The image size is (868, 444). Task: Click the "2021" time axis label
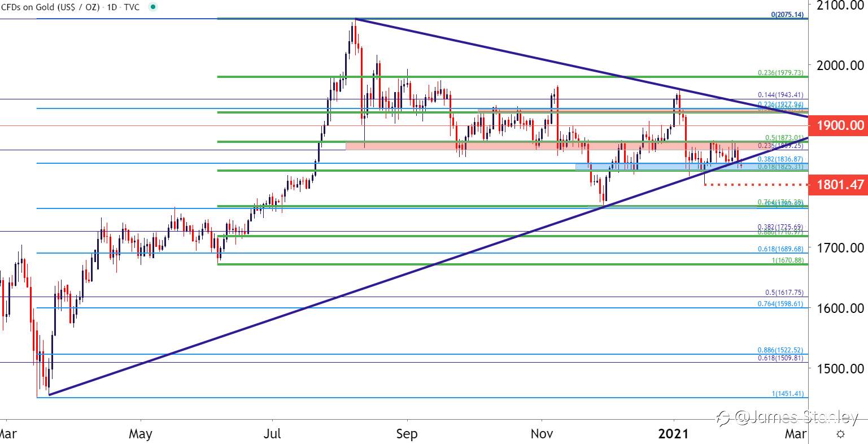tap(674, 434)
